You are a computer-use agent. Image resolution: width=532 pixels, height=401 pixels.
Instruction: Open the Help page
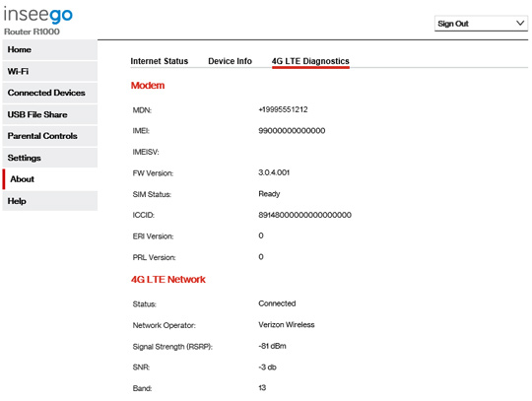click(50, 201)
